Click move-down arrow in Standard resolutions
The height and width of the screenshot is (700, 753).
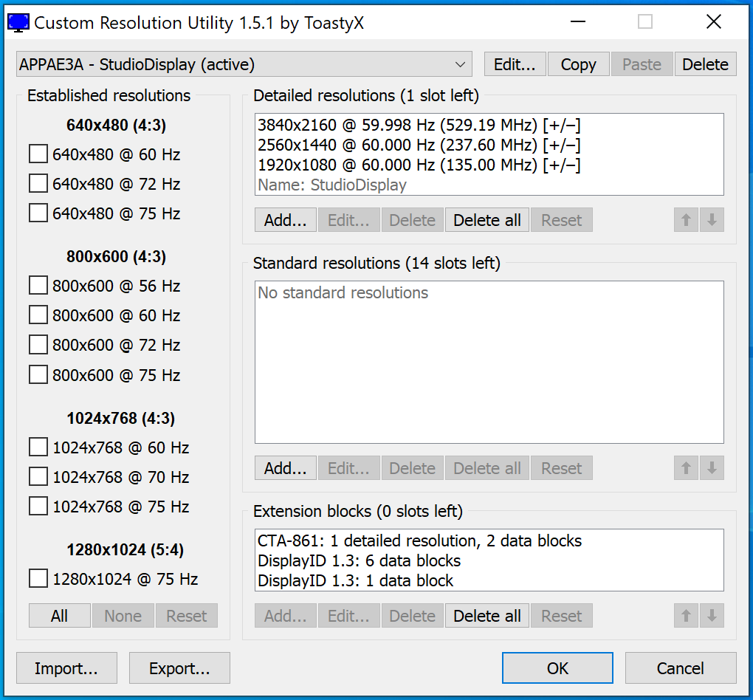(x=712, y=468)
